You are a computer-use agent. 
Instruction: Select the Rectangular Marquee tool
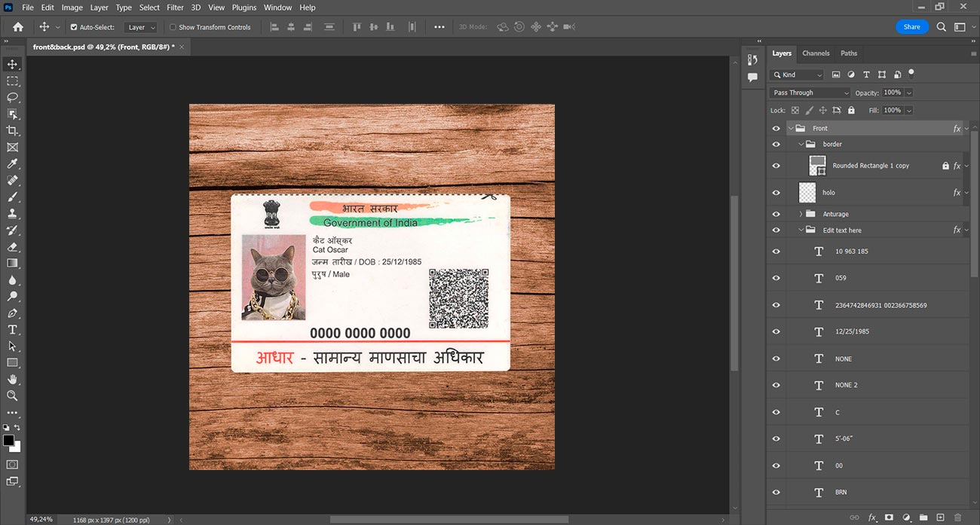[x=12, y=81]
